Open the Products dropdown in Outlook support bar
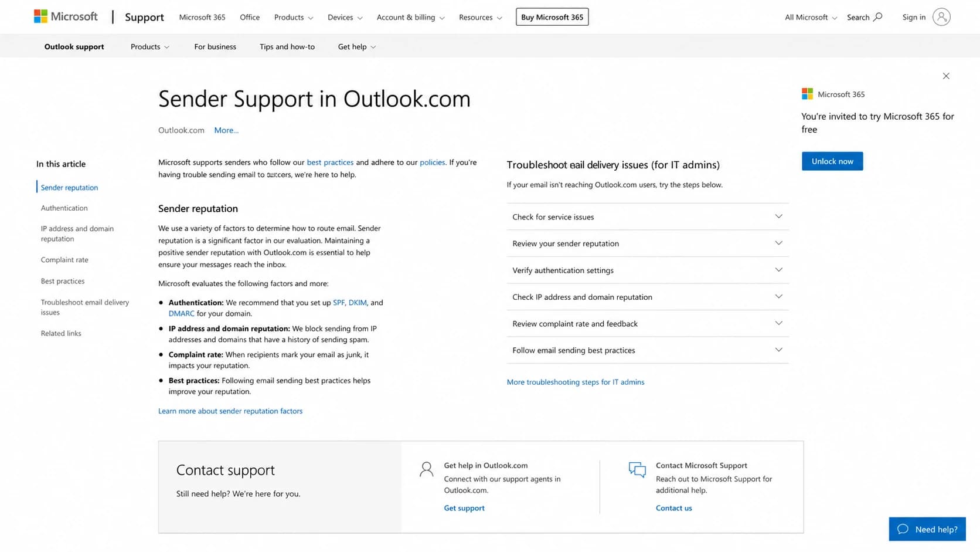This screenshot has width=980, height=552. coord(150,46)
